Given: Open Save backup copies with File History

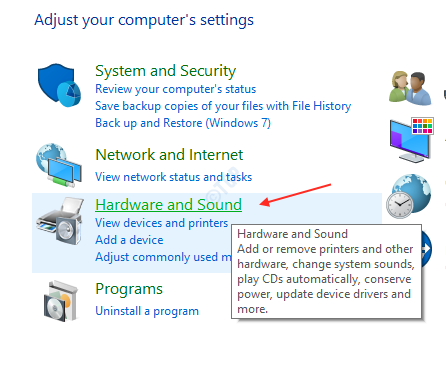Looking at the screenshot, I should pyautogui.click(x=223, y=106).
